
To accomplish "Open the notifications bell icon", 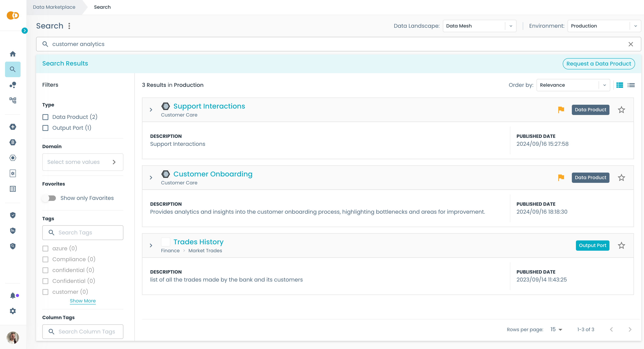I will pos(13,295).
